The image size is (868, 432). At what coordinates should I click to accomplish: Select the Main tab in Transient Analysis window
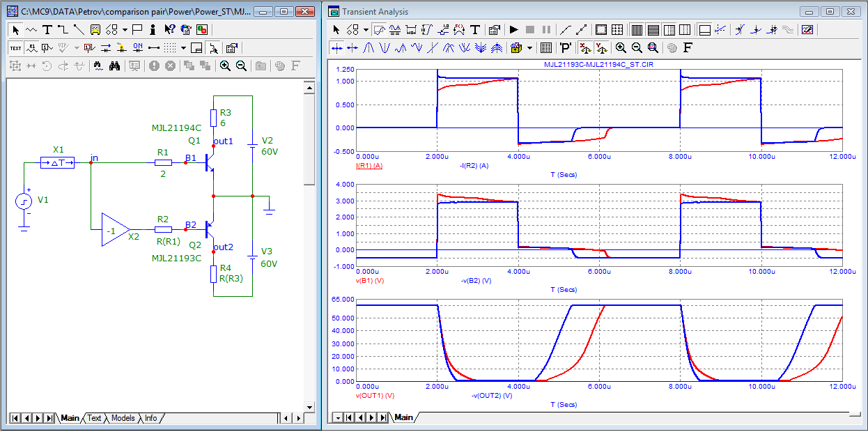click(403, 417)
